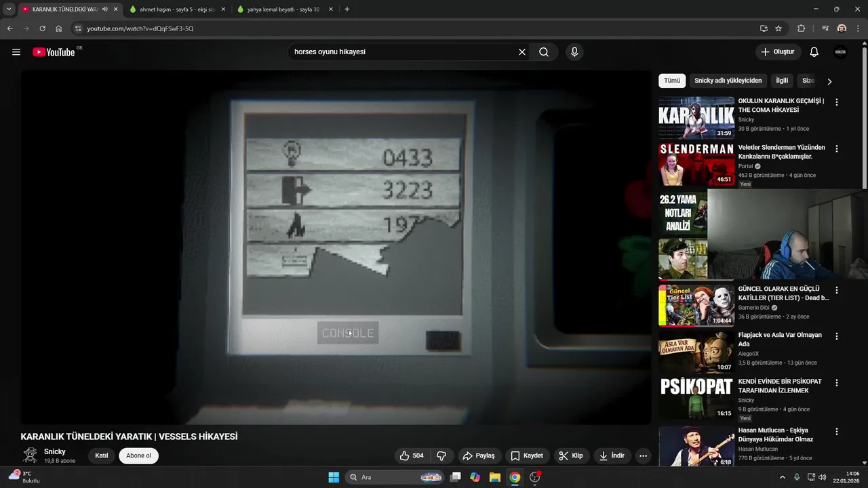Viewport: 868px width, 488px height.
Task: Close the ahmet haşim tab
Action: click(222, 9)
